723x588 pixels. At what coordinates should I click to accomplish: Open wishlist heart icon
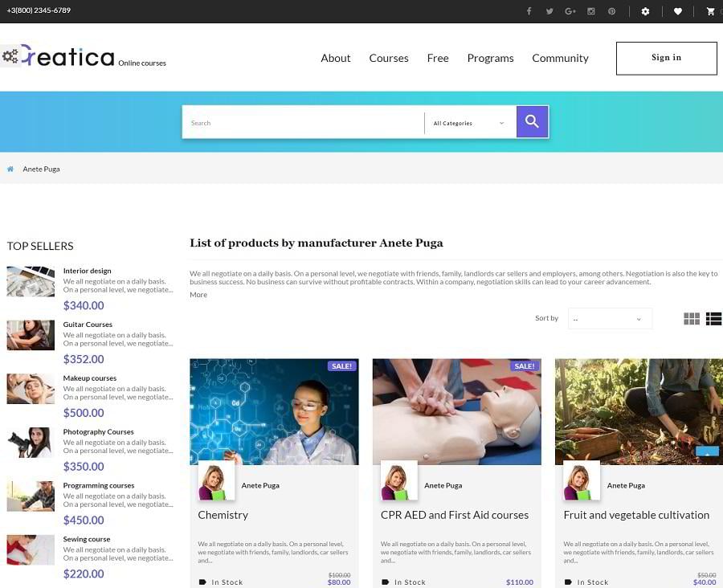(x=678, y=11)
